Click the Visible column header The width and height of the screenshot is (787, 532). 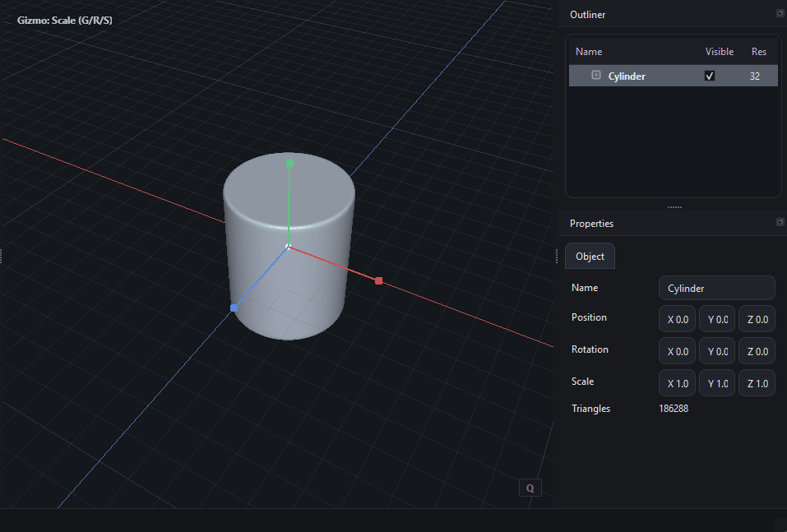719,52
